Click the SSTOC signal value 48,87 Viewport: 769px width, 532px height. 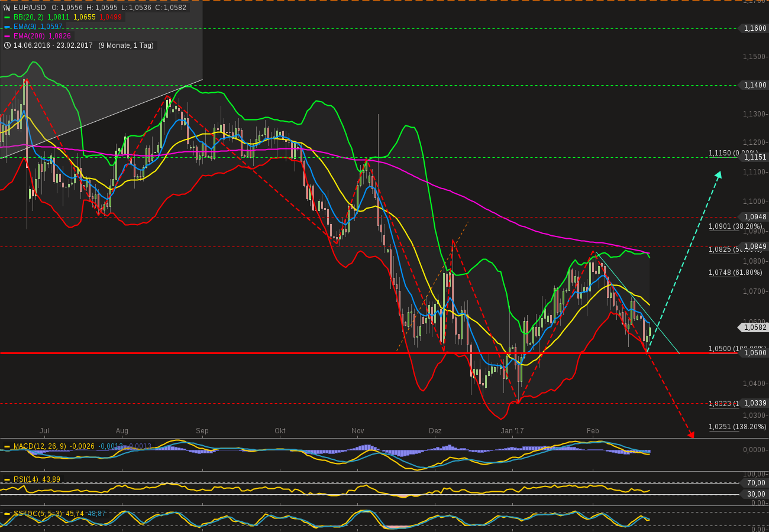[x=96, y=514]
